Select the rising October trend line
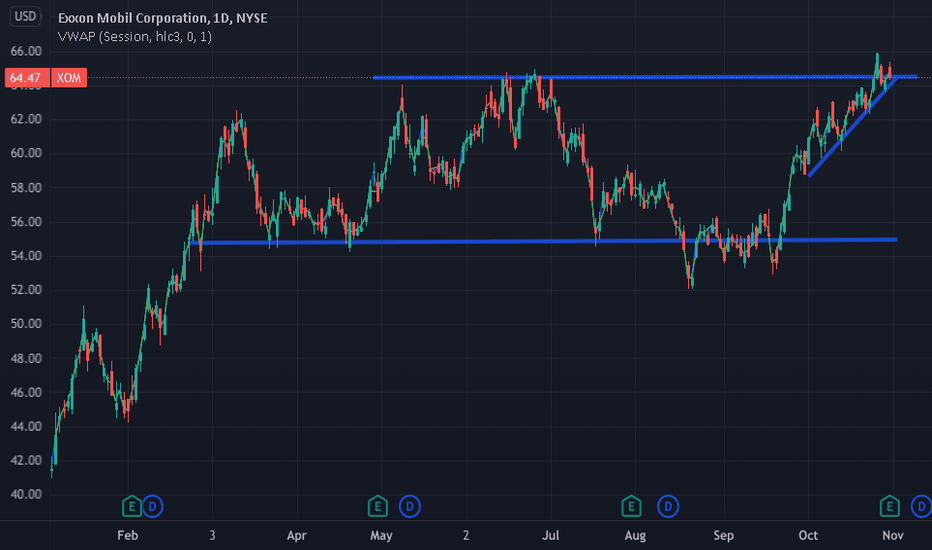This screenshot has height=550, width=932. pyautogui.click(x=852, y=127)
